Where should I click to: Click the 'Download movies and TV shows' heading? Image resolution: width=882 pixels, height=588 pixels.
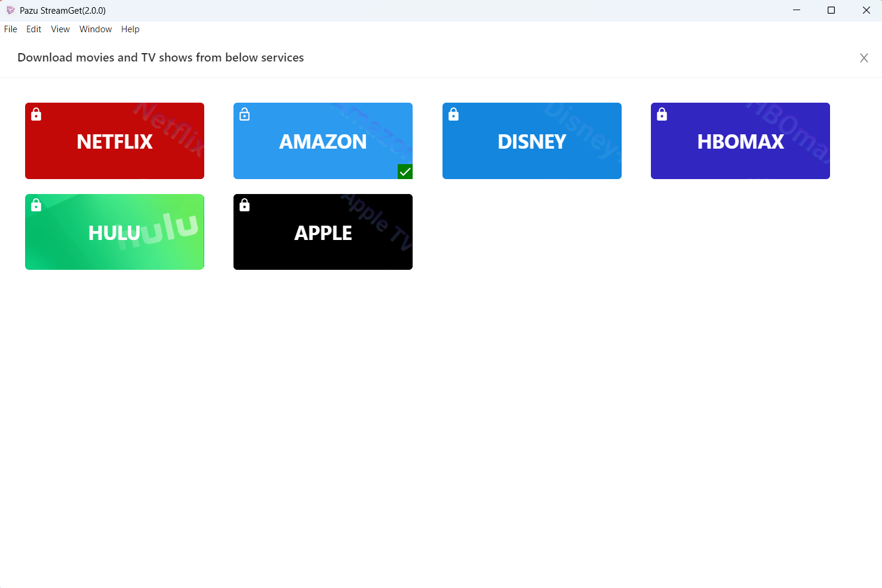coord(161,58)
